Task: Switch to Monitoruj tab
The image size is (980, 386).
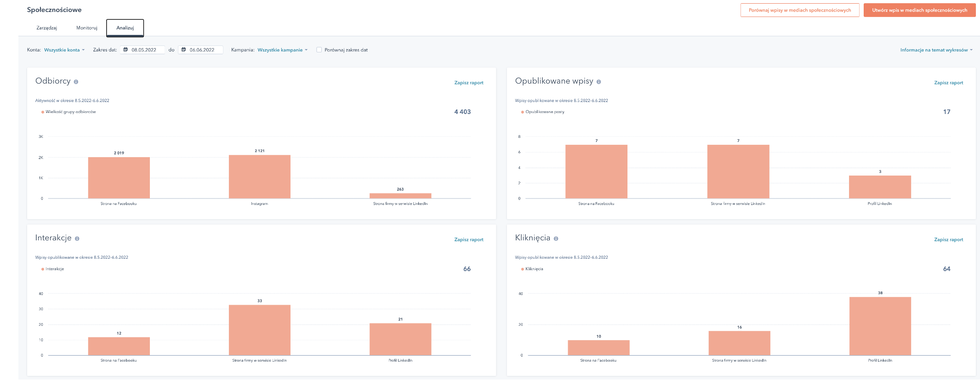Action: coord(86,28)
